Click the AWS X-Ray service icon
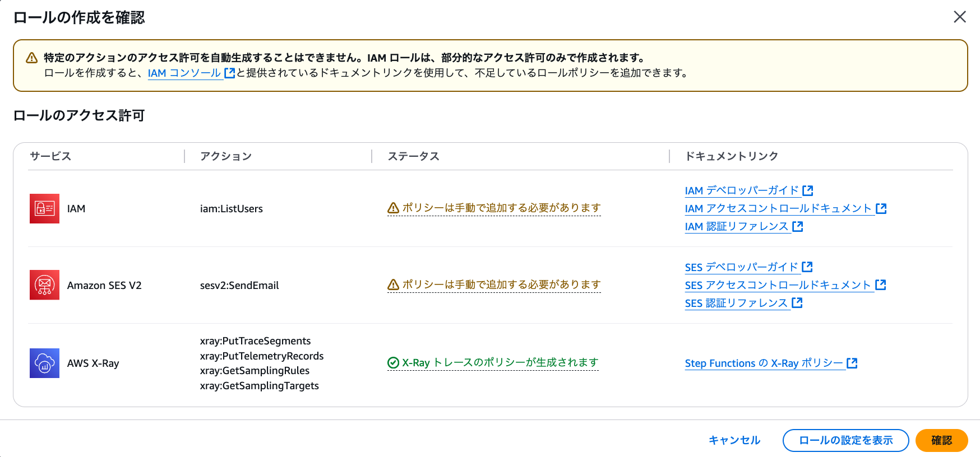This screenshot has width=980, height=457. [44, 363]
